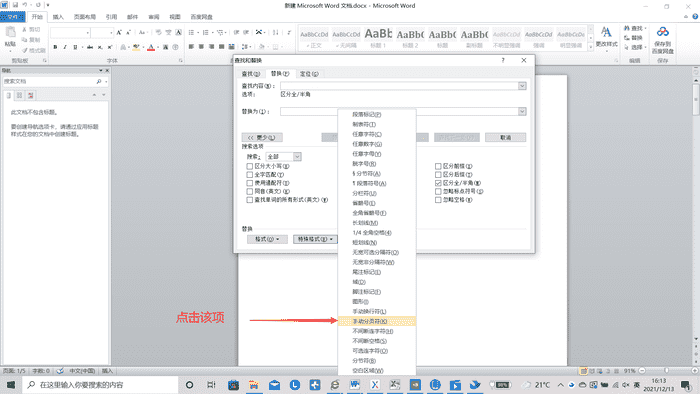Click the 取消 button in dialog
This screenshot has height=394, width=700.
tap(505, 137)
